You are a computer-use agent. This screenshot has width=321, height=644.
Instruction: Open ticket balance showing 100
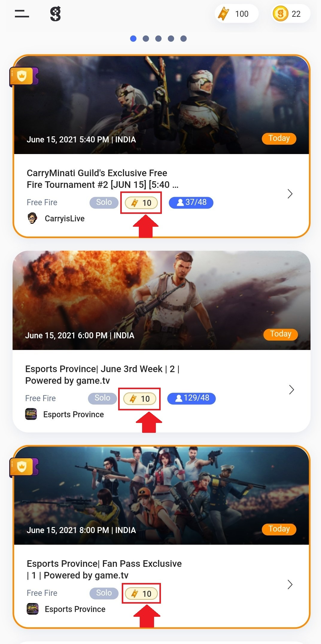point(236,14)
